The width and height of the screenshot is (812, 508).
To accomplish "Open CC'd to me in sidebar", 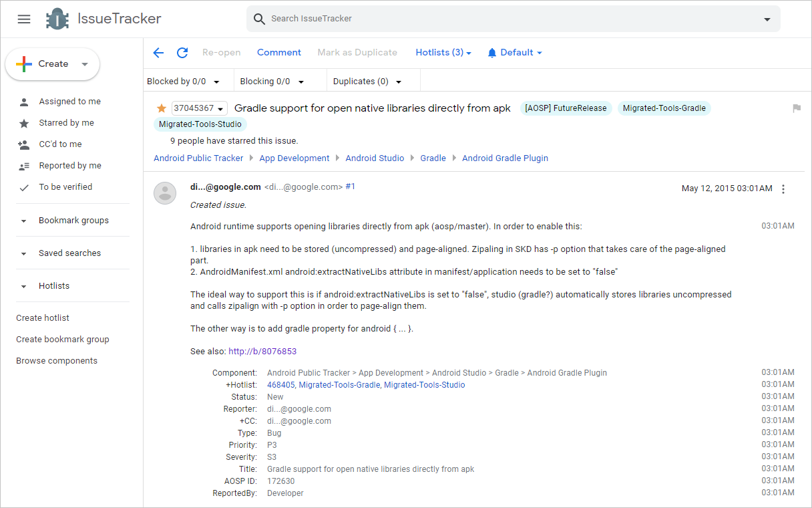I will pos(60,144).
